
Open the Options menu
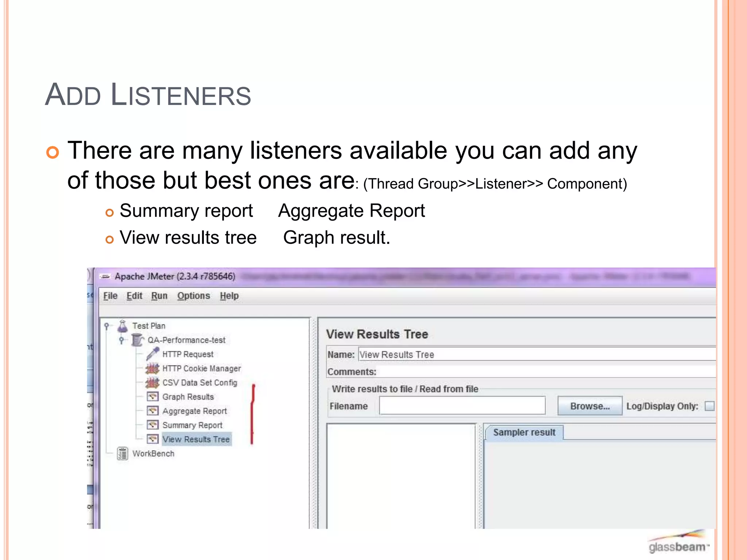[x=194, y=296]
